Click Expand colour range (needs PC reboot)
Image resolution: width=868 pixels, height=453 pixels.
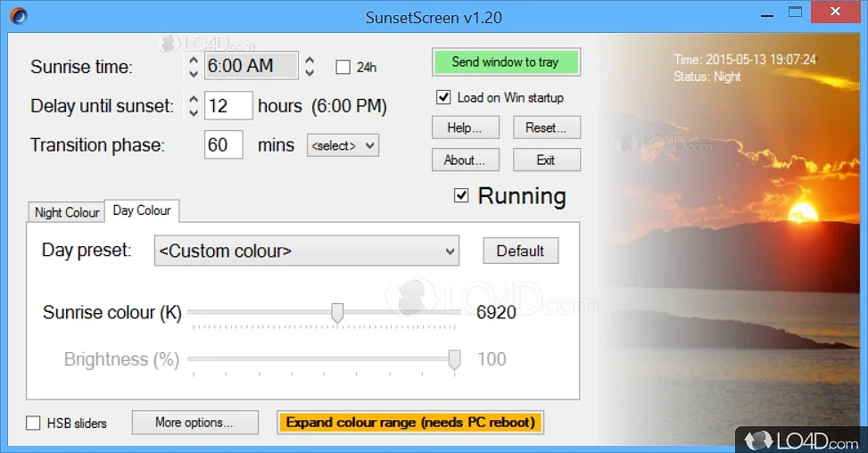[x=410, y=423]
